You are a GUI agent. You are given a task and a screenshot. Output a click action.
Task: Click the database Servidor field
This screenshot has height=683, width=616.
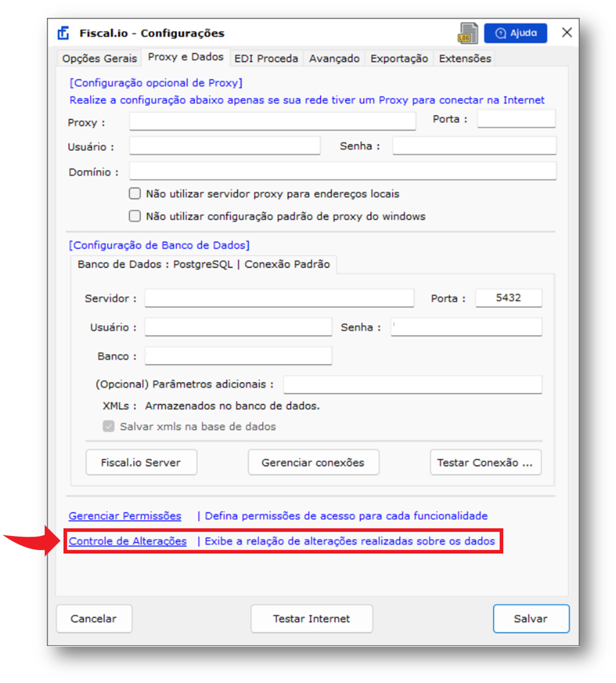pos(279,298)
